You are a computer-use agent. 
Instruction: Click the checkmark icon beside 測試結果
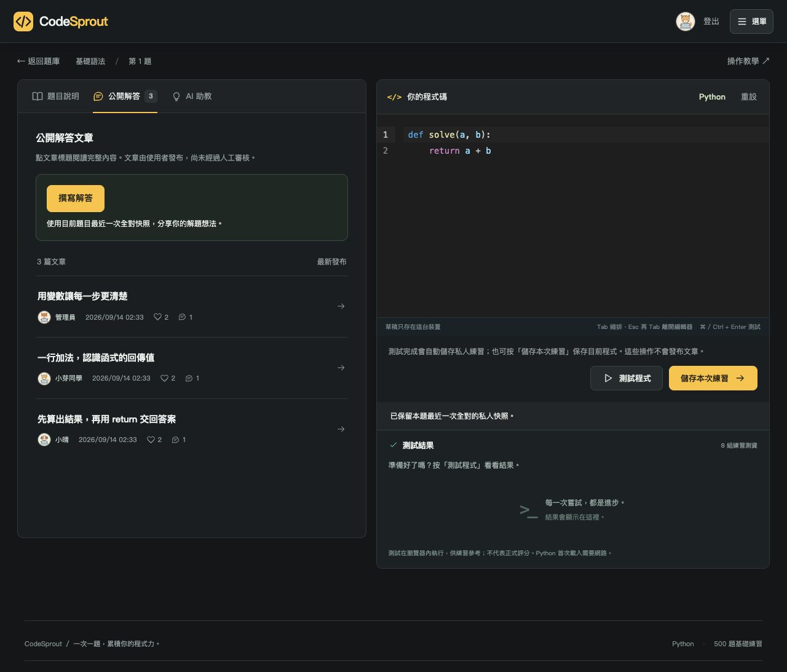pos(393,445)
